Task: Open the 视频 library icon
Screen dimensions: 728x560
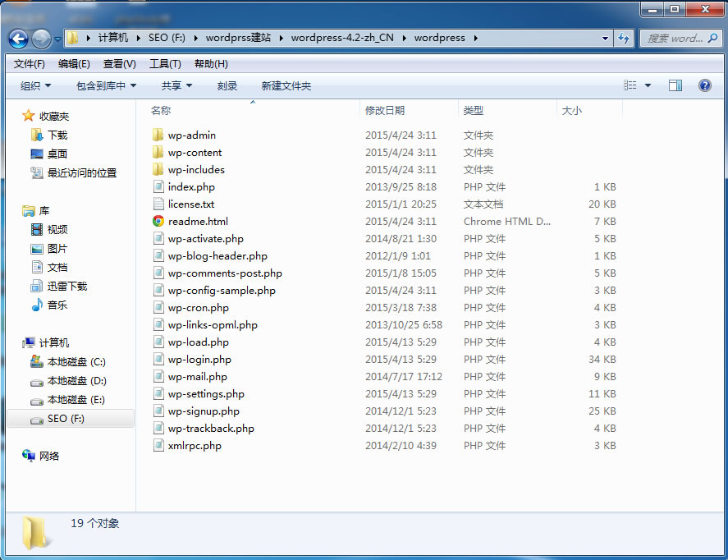Action: pyautogui.click(x=37, y=229)
